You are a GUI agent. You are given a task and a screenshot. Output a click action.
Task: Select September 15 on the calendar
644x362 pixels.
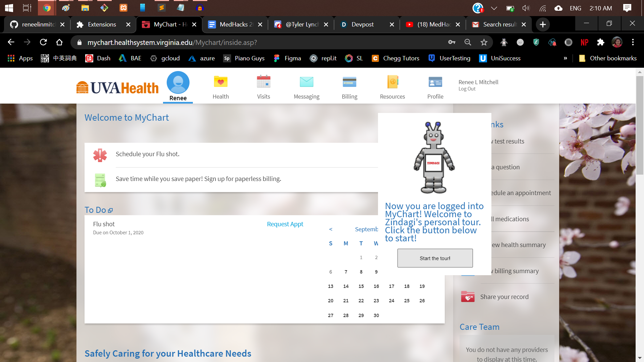coord(361,286)
